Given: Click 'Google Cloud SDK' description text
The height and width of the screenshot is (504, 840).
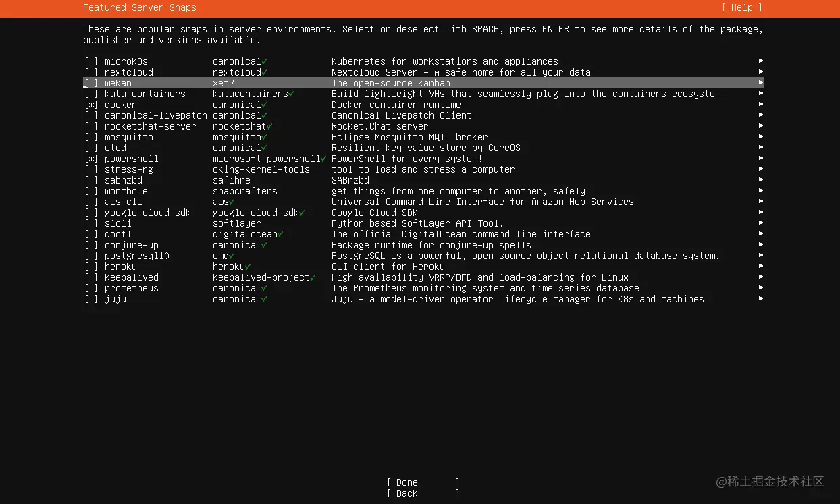Looking at the screenshot, I should click(x=375, y=213).
